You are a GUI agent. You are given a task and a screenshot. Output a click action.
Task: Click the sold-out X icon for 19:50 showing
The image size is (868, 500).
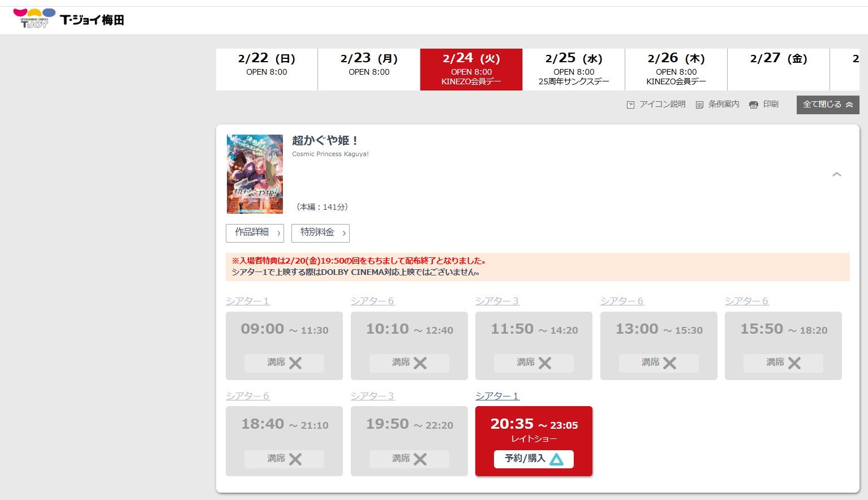point(420,459)
